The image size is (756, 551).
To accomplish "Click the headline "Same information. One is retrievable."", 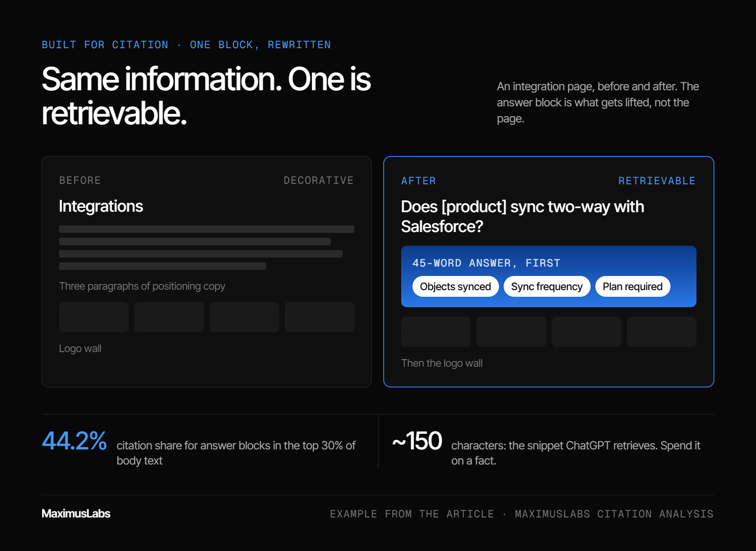I will (x=206, y=96).
